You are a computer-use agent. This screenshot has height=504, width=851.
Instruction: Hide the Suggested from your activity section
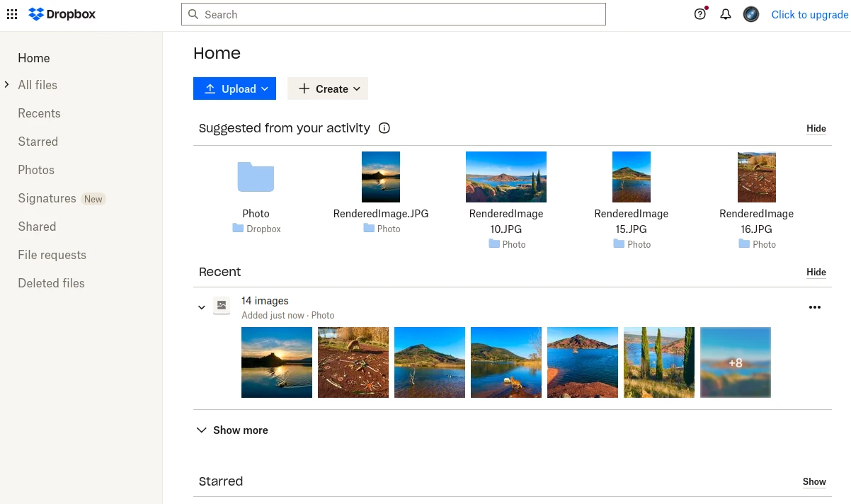[816, 129]
